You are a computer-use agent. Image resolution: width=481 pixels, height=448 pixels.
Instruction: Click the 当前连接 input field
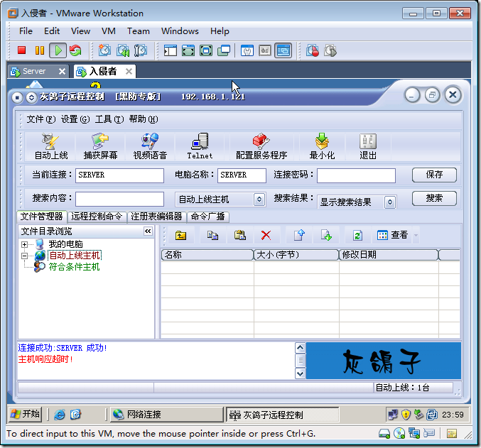tap(119, 175)
